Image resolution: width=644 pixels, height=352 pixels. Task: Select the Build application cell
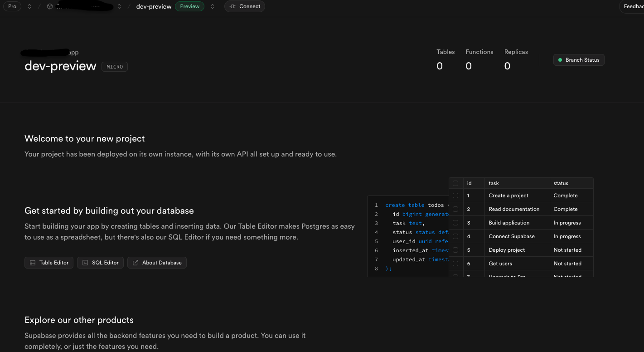[x=517, y=223]
